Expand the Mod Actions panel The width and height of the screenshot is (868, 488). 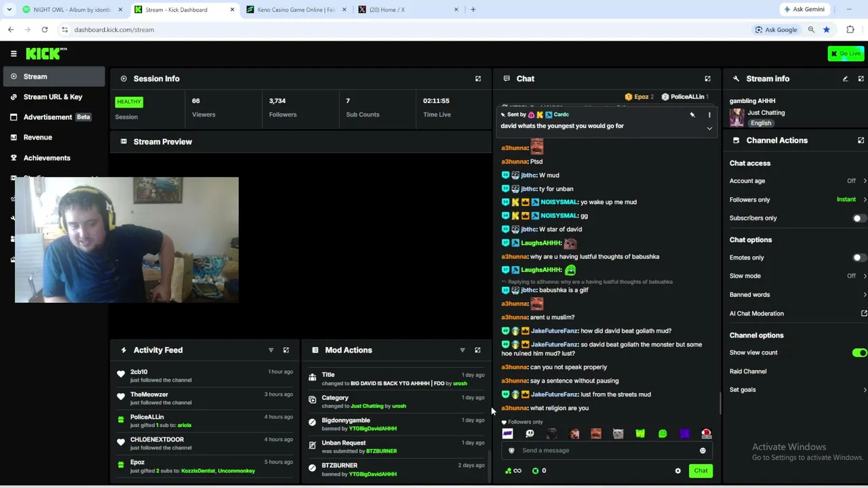point(477,350)
